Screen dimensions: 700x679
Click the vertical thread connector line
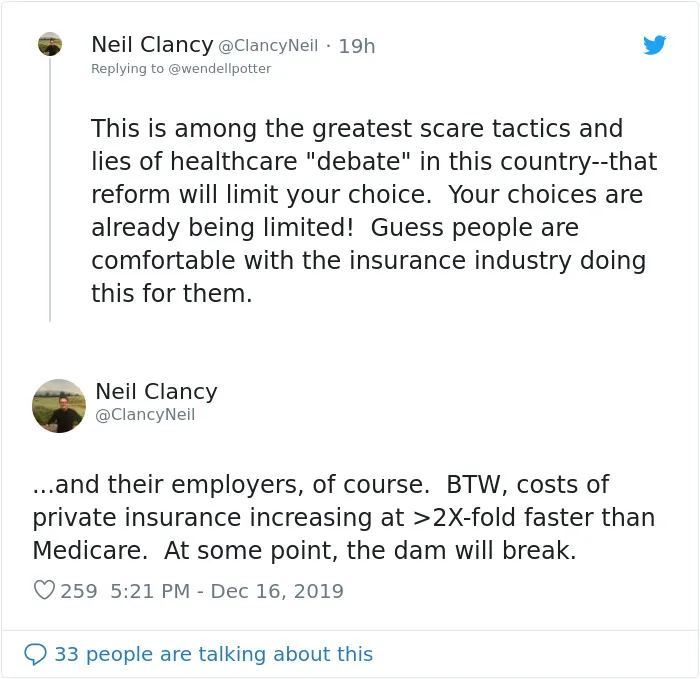click(50, 189)
